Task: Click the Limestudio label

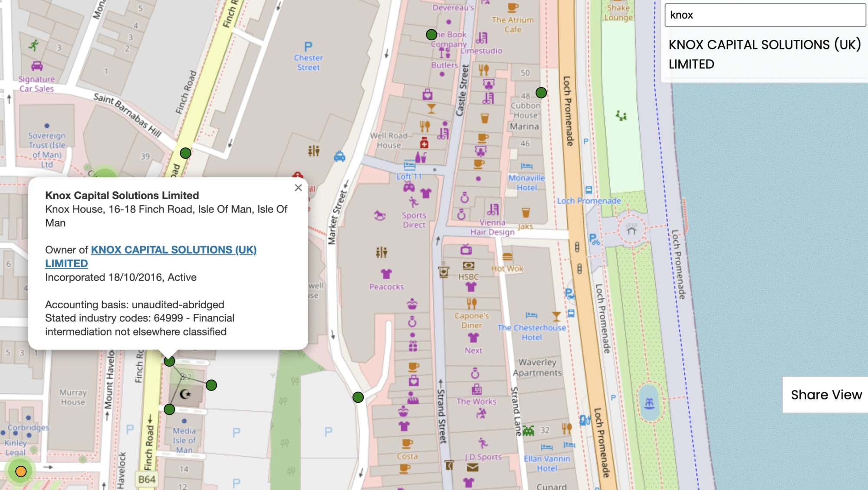Action: (x=481, y=51)
